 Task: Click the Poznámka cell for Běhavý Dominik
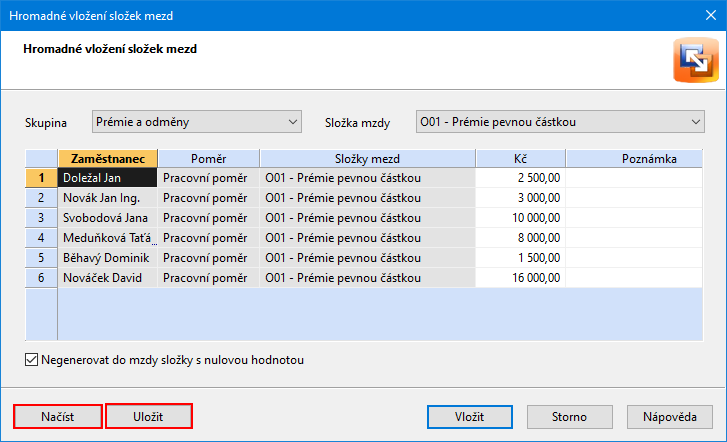(634, 258)
